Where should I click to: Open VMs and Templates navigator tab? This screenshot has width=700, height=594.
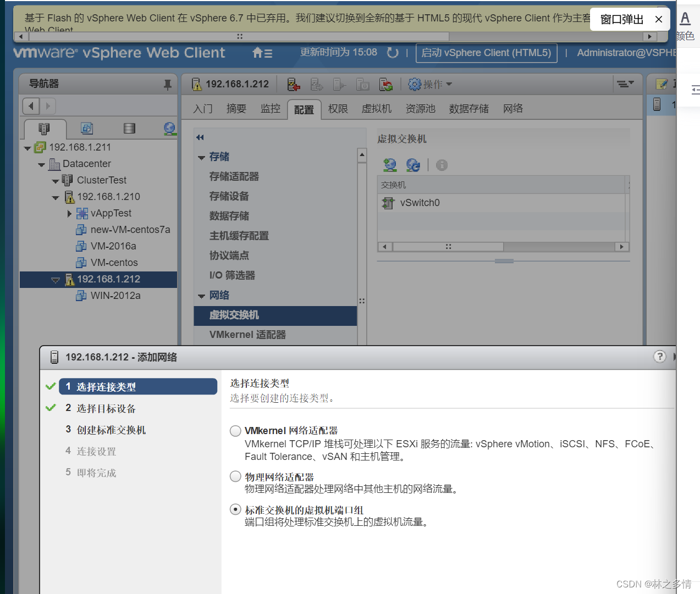pos(87,129)
